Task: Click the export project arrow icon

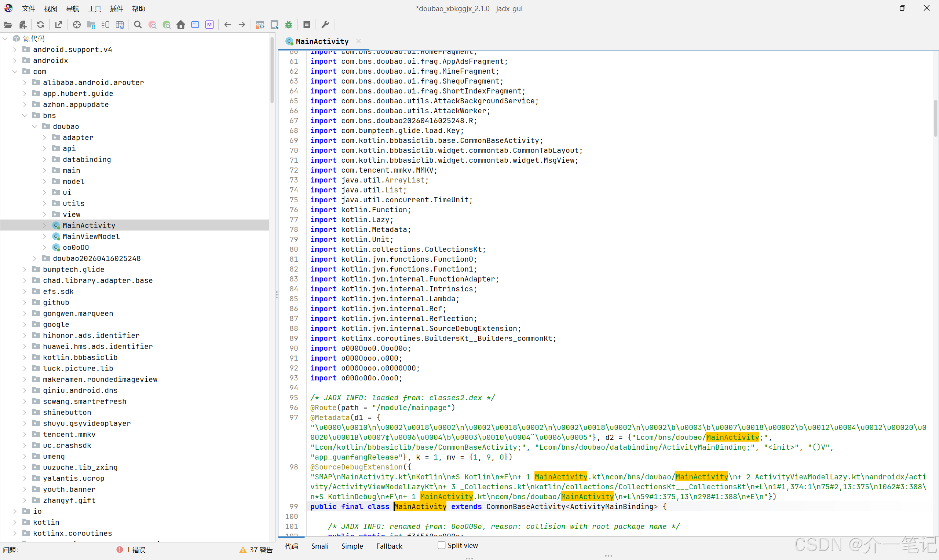Action: coord(59,25)
